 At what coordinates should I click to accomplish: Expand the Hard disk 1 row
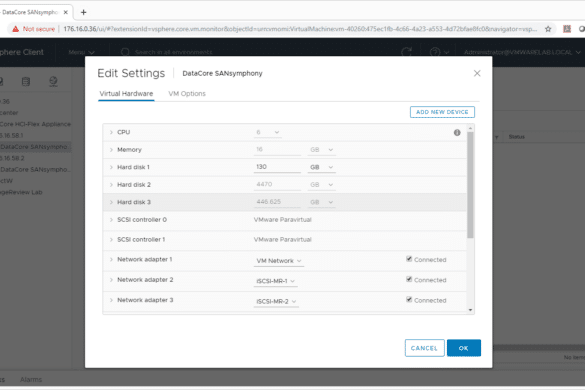(111, 167)
